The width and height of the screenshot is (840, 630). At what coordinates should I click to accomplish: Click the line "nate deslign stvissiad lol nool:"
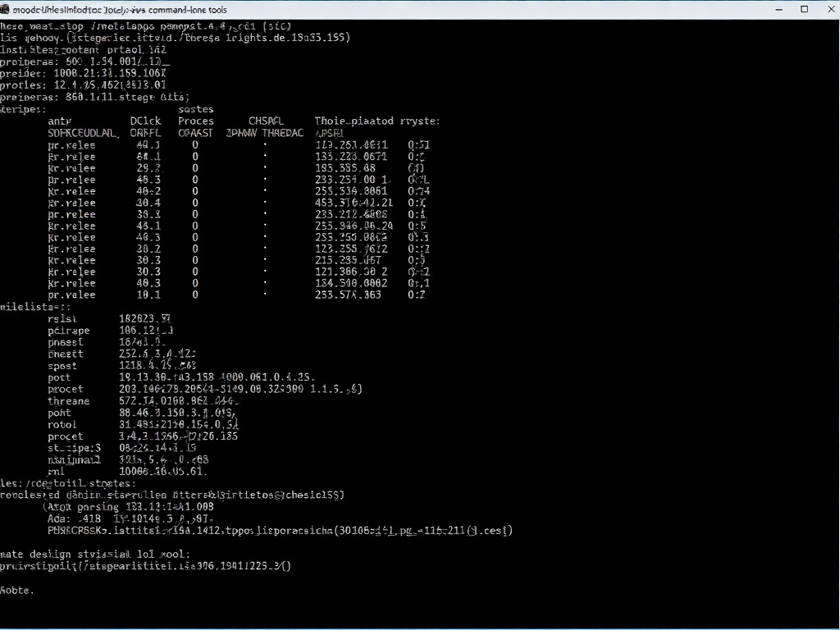click(95, 555)
